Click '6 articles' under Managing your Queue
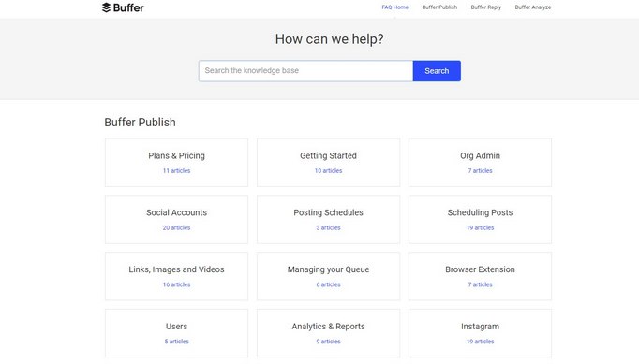 click(x=328, y=284)
